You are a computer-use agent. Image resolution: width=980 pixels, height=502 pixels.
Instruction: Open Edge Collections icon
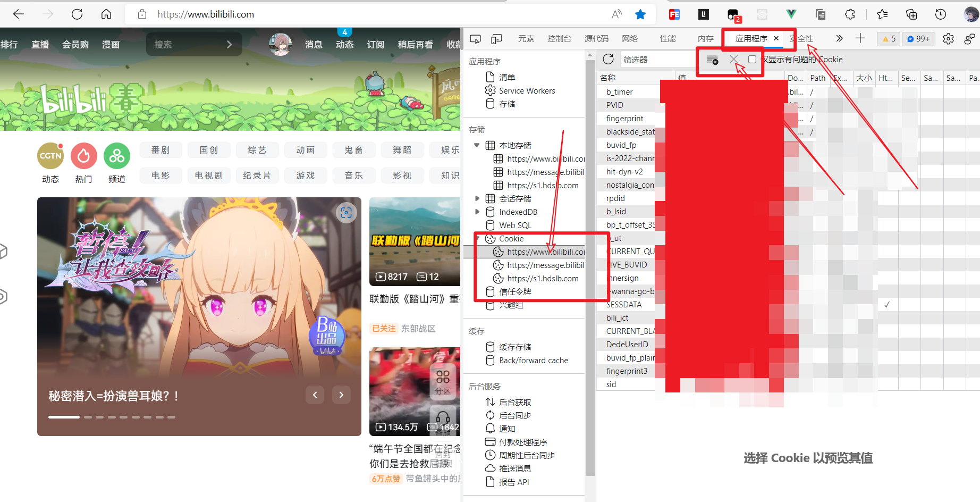911,14
